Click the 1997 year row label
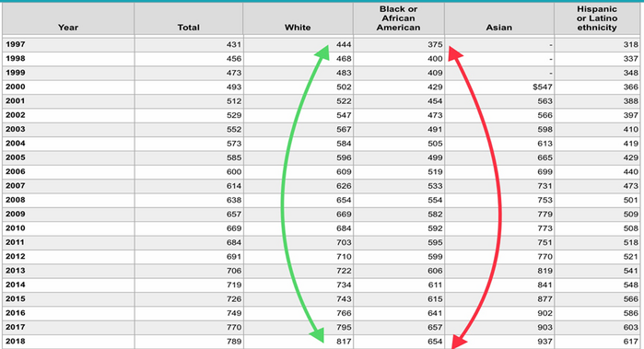Image resolution: width=644 pixels, height=349 pixels. pyautogui.click(x=15, y=44)
